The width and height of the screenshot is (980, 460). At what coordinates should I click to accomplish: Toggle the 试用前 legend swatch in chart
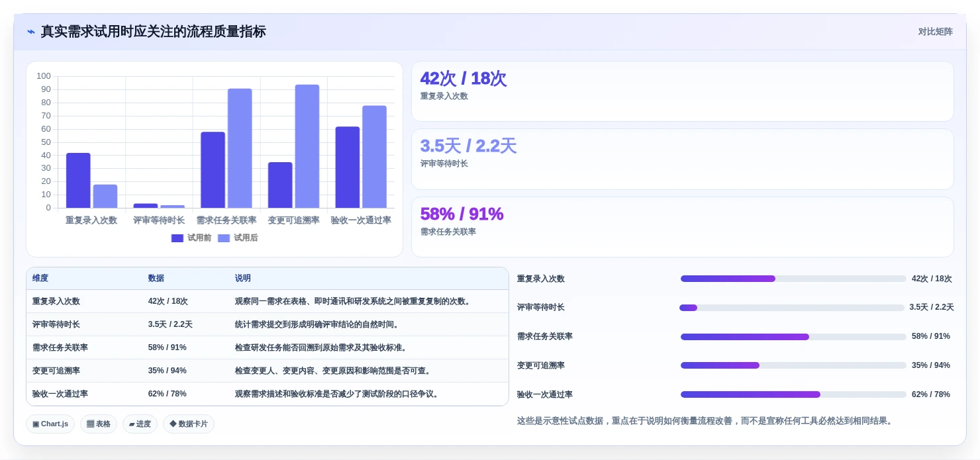click(177, 238)
